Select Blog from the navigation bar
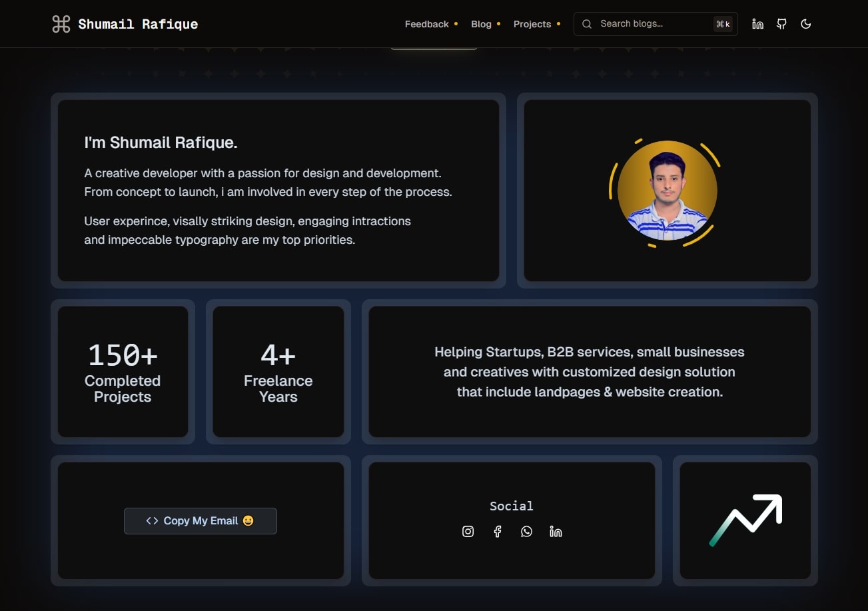The height and width of the screenshot is (611, 868). pyautogui.click(x=481, y=23)
